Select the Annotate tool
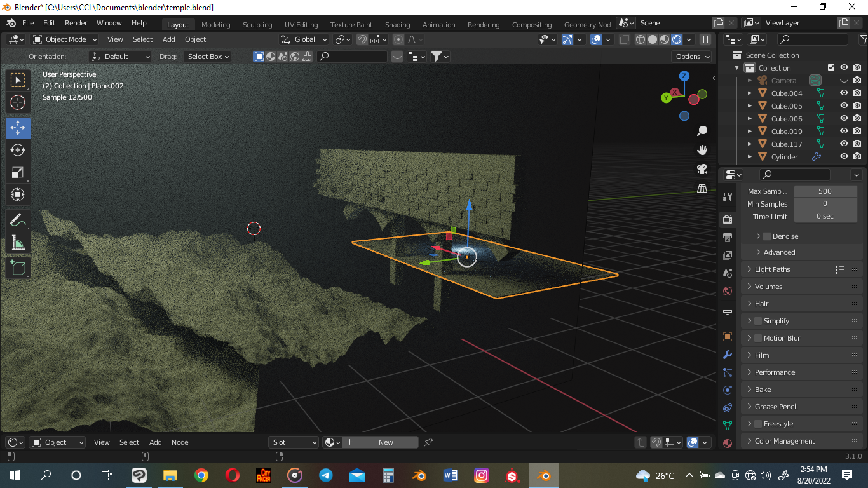The image size is (868, 488). (x=18, y=220)
